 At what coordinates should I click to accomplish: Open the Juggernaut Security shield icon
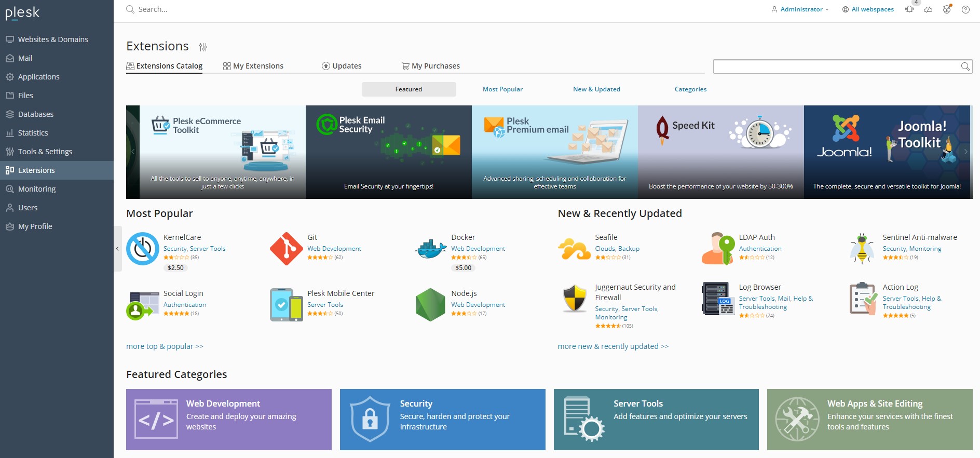[574, 299]
